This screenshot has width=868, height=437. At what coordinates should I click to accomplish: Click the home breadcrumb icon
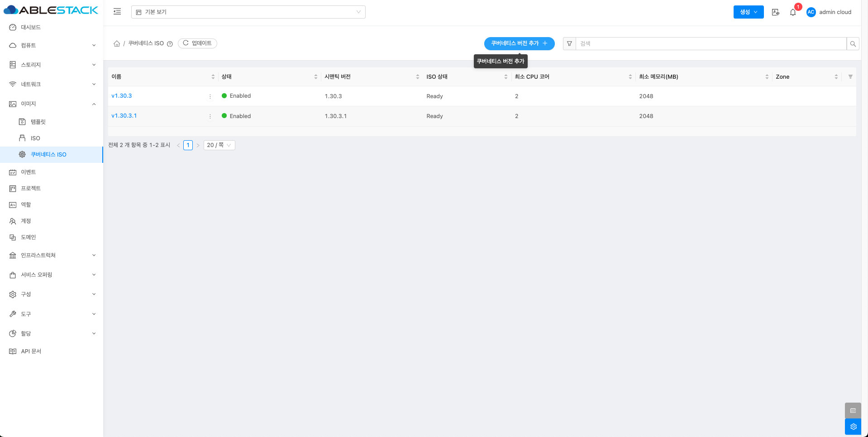[x=117, y=43]
